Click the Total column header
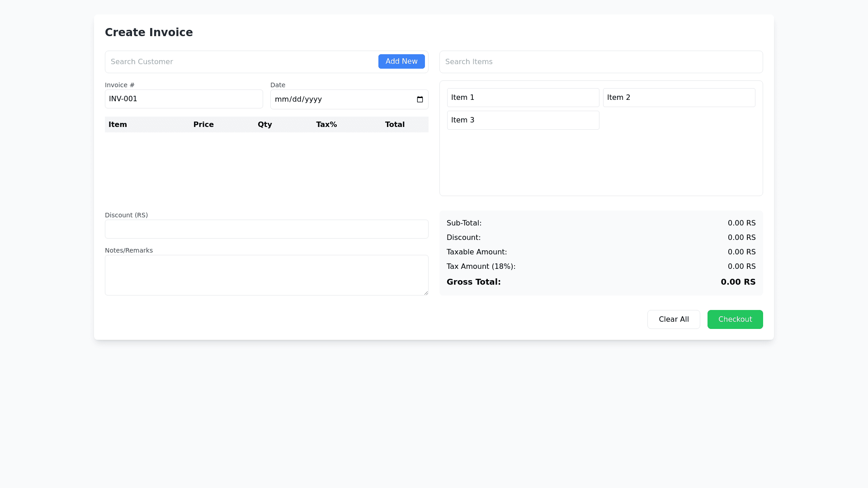Viewport: 868px width, 488px height. [x=395, y=125]
